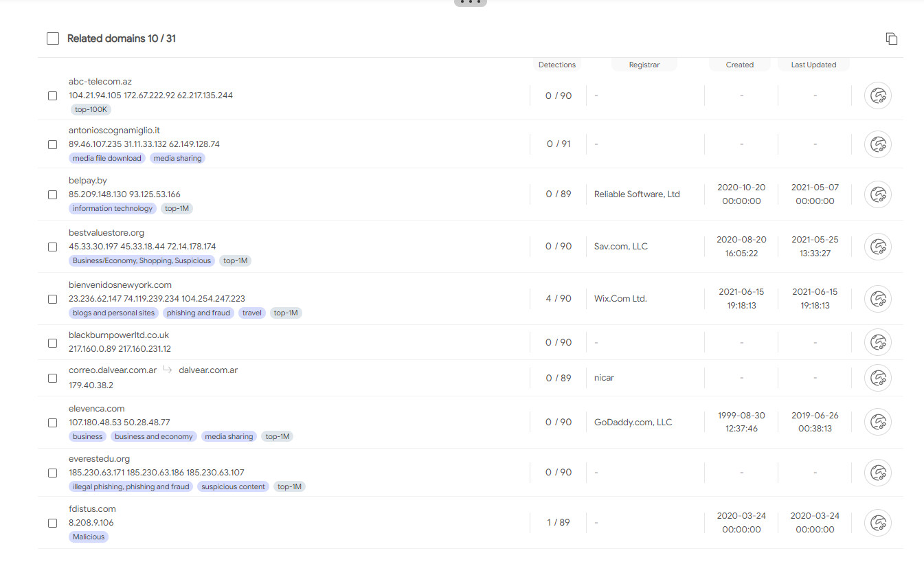Screen dimensions: 924x562
Task: Click illegal phishing, phishing and fraud tag
Action: (x=131, y=486)
